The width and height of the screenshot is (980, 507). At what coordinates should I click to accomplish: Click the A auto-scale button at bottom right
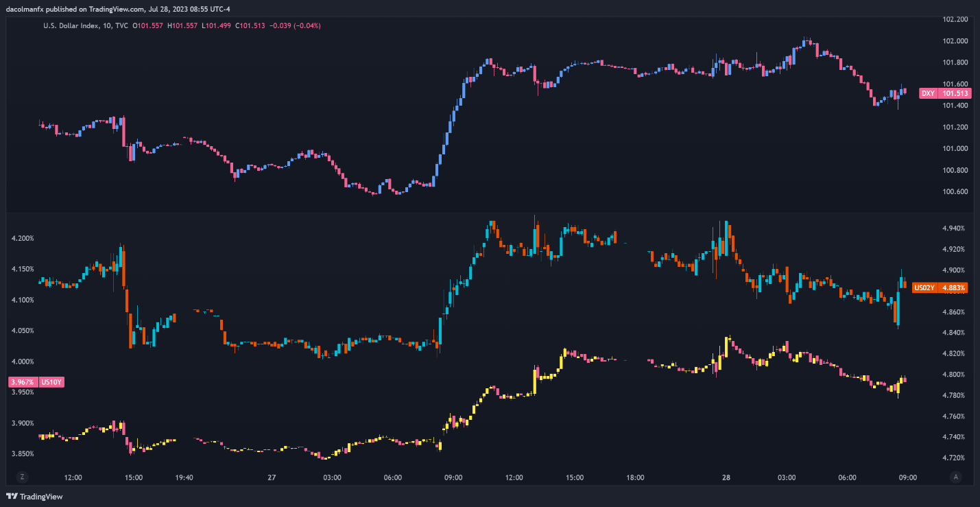tap(956, 477)
